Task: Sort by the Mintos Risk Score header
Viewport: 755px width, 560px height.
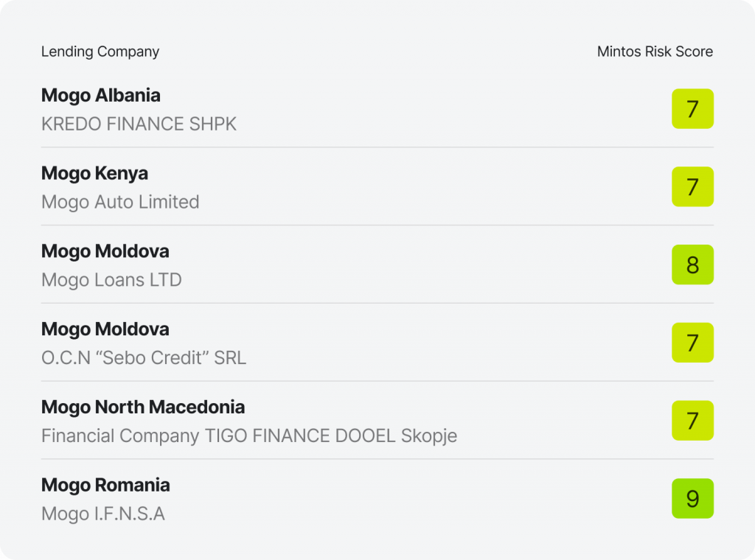Action: coord(655,52)
